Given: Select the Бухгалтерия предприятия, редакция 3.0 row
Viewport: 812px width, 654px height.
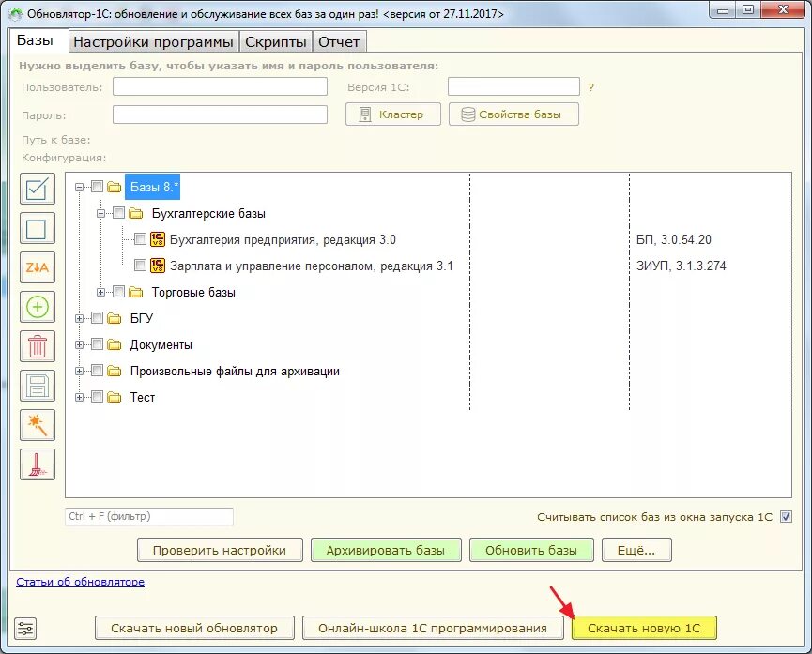Looking at the screenshot, I should click(x=283, y=240).
